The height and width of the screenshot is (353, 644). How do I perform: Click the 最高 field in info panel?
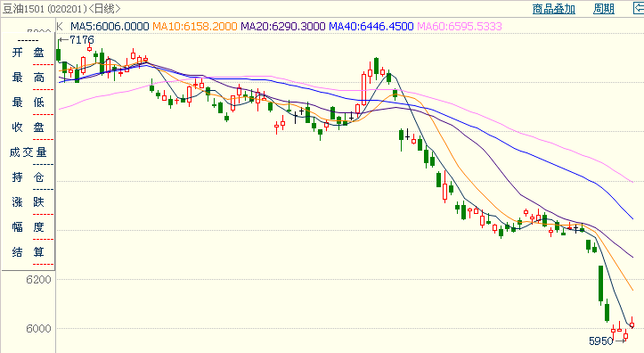point(28,78)
